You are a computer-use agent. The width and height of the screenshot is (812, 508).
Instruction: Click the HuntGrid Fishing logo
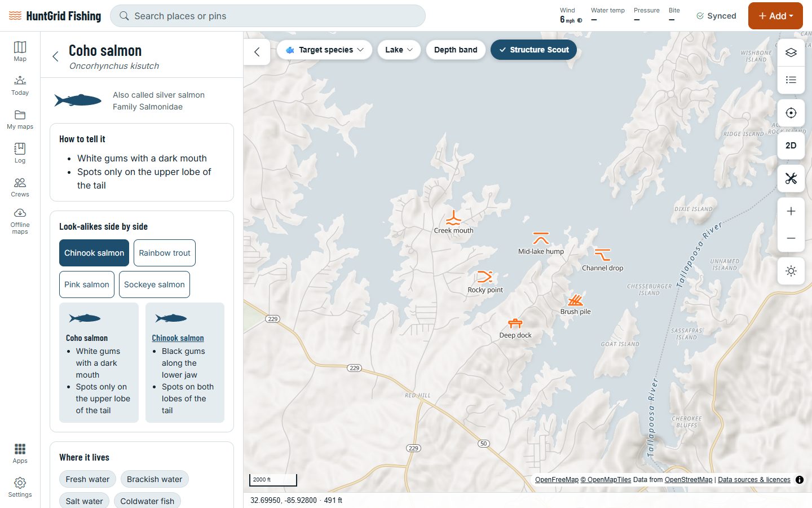[x=55, y=16]
